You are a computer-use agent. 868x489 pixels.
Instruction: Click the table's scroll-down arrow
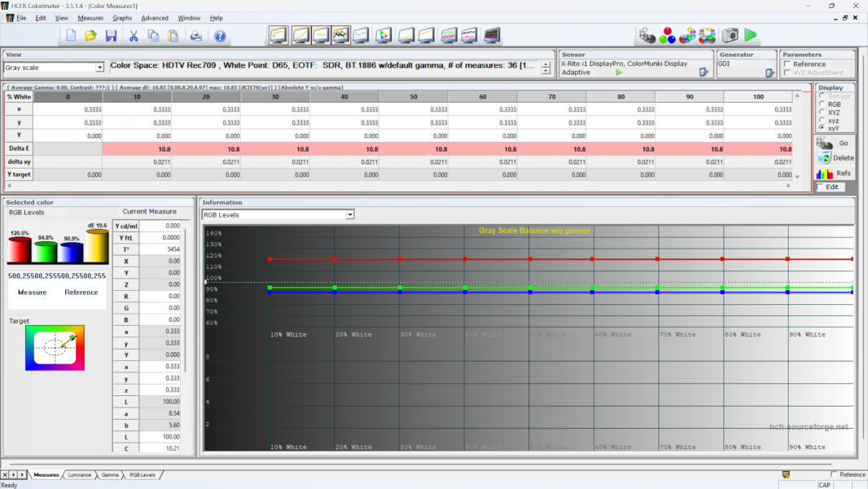[x=797, y=177]
